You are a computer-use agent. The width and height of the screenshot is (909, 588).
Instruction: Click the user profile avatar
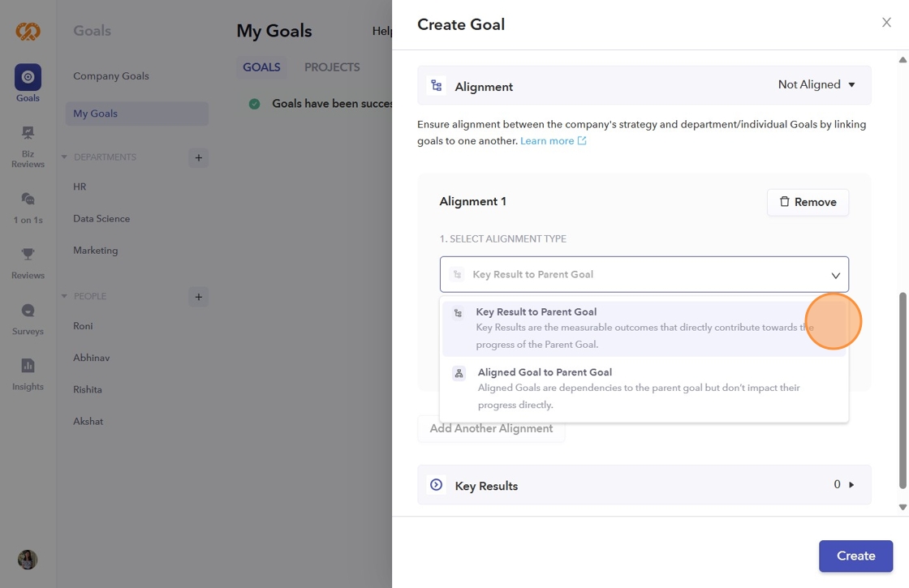28,560
